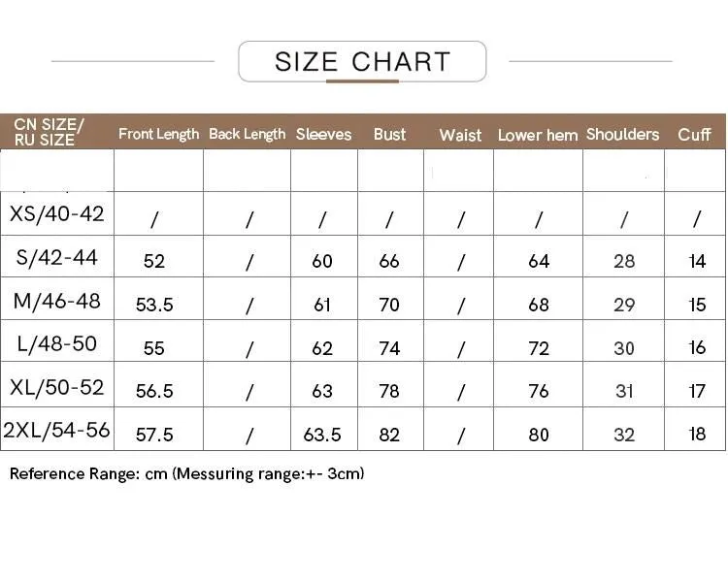Select the XS/40-42 size row label
The width and height of the screenshot is (728, 582).
[56, 214]
